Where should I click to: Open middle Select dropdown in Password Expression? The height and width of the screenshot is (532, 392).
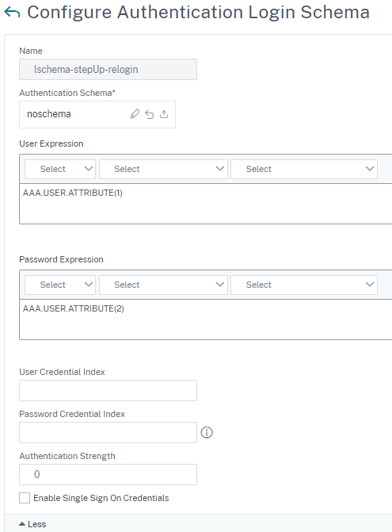pyautogui.click(x=163, y=285)
